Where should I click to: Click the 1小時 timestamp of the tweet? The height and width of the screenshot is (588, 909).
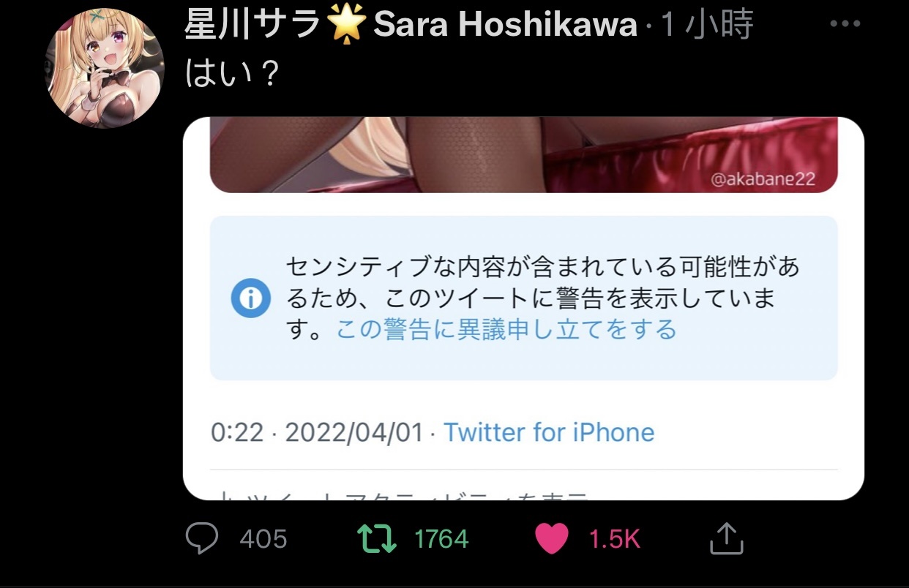click(x=707, y=26)
